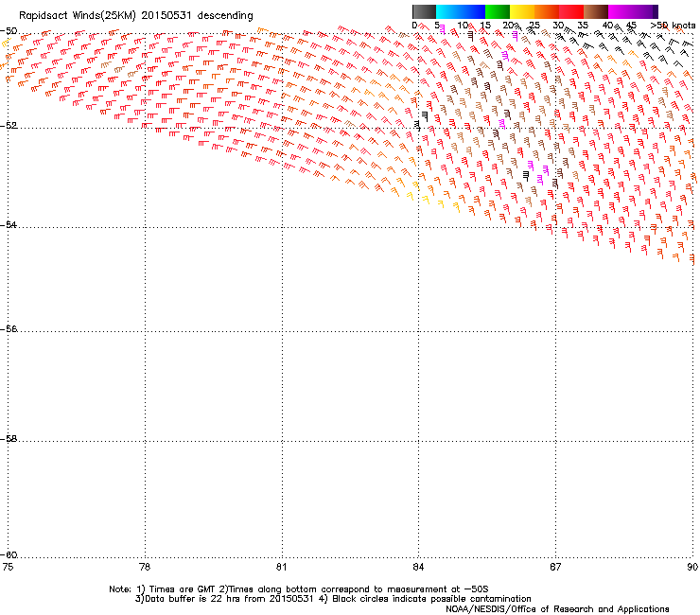This screenshot has width=700, height=615.
Task: Click the longitude label 75
Action: [8, 567]
